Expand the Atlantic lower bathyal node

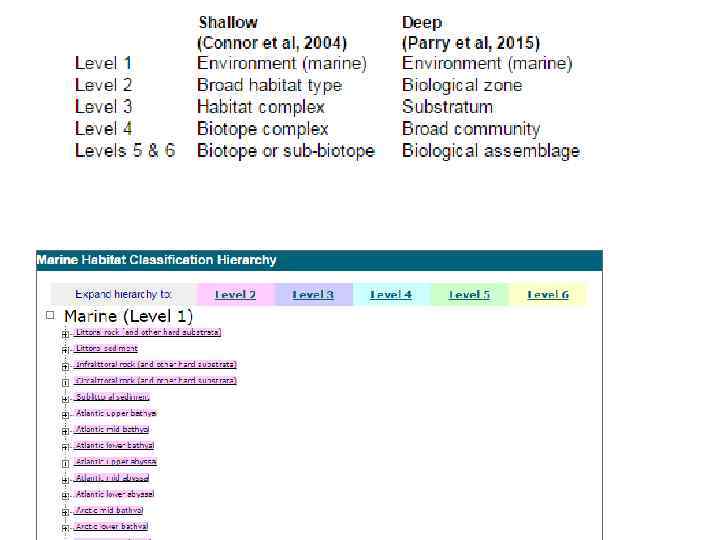pos(65,448)
